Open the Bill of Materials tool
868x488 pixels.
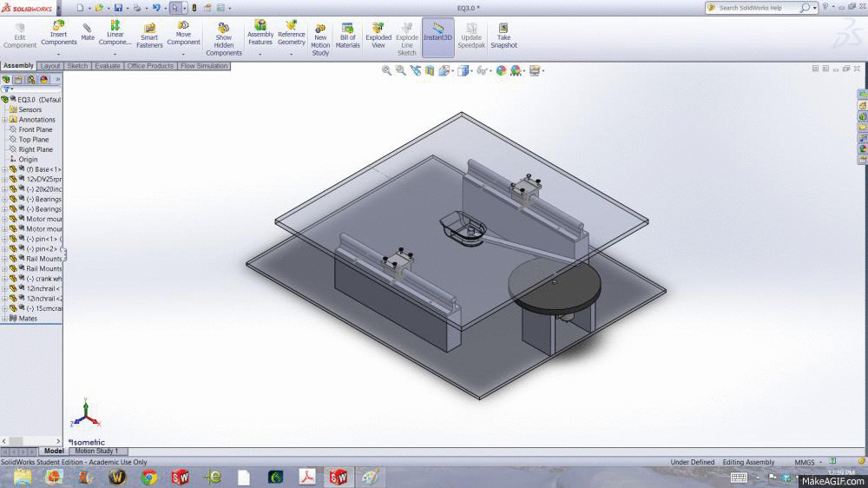click(347, 35)
